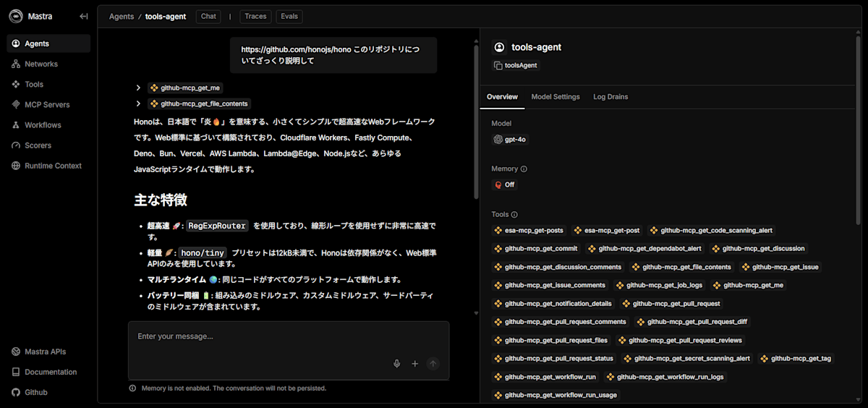Click the Tools info icon
This screenshot has height=408, width=868.
point(514,215)
